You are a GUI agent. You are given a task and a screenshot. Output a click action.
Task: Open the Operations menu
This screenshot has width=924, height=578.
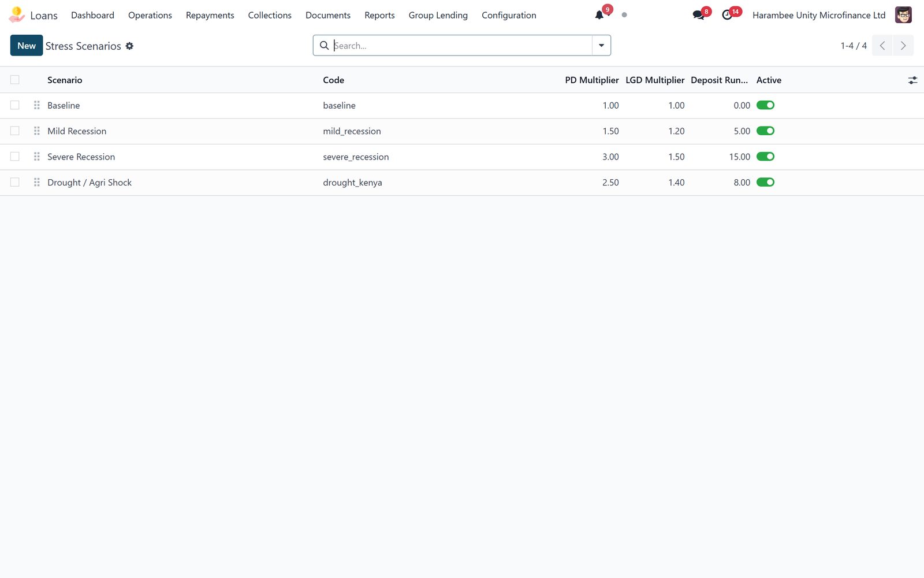pos(150,15)
